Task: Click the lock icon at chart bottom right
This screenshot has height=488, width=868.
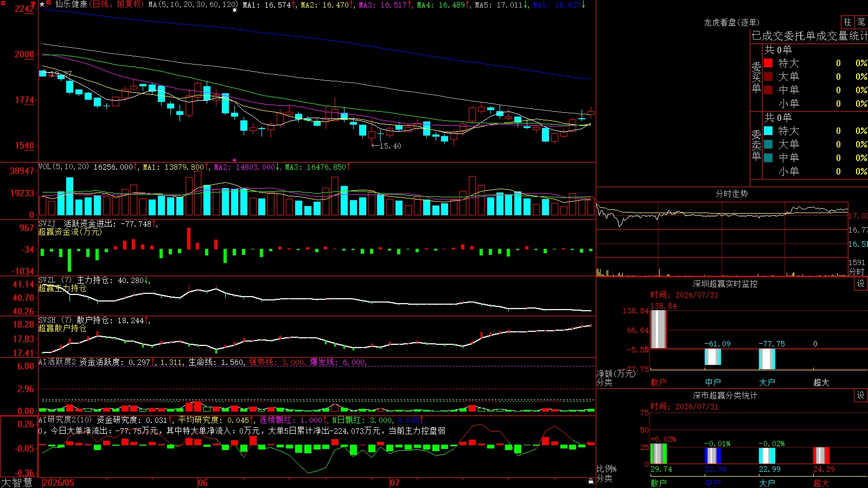Action: click(x=591, y=481)
